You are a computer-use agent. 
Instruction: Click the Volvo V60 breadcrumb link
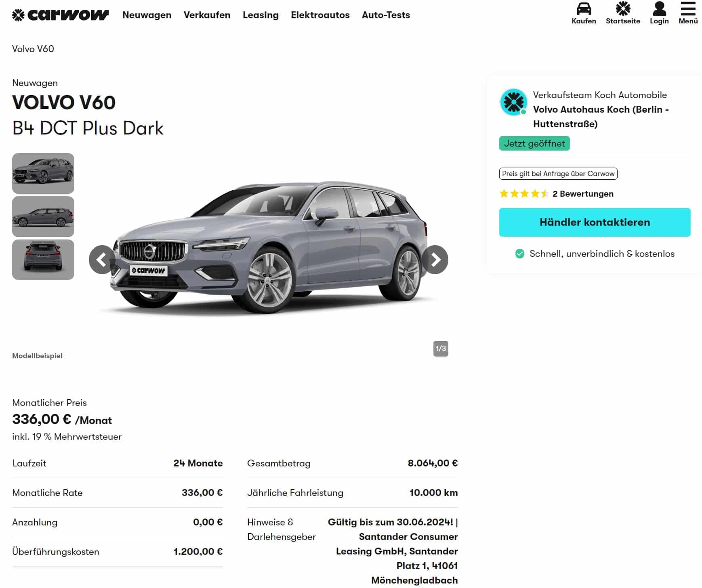click(x=33, y=49)
